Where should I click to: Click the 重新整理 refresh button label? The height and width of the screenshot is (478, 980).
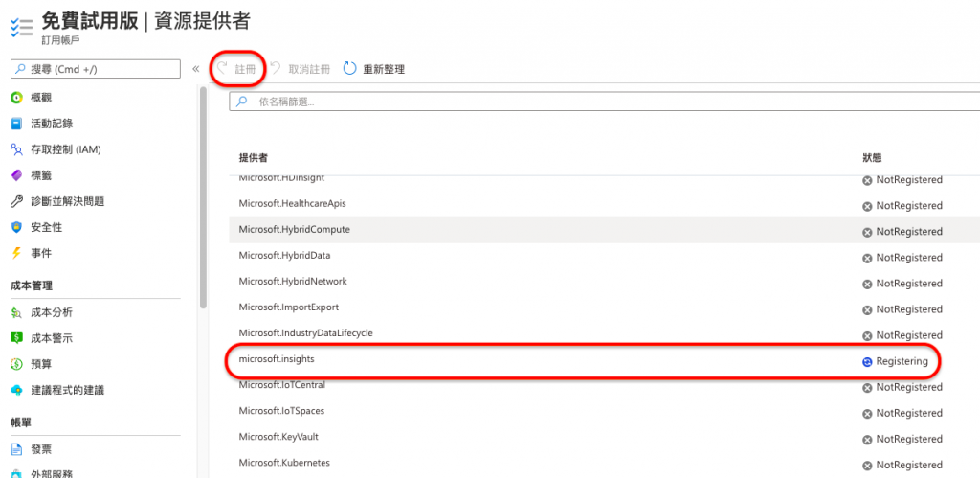click(385, 69)
